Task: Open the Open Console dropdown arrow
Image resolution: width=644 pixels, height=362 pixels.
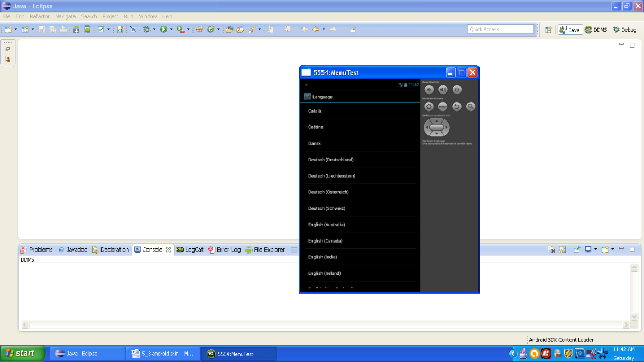Action: click(x=613, y=249)
